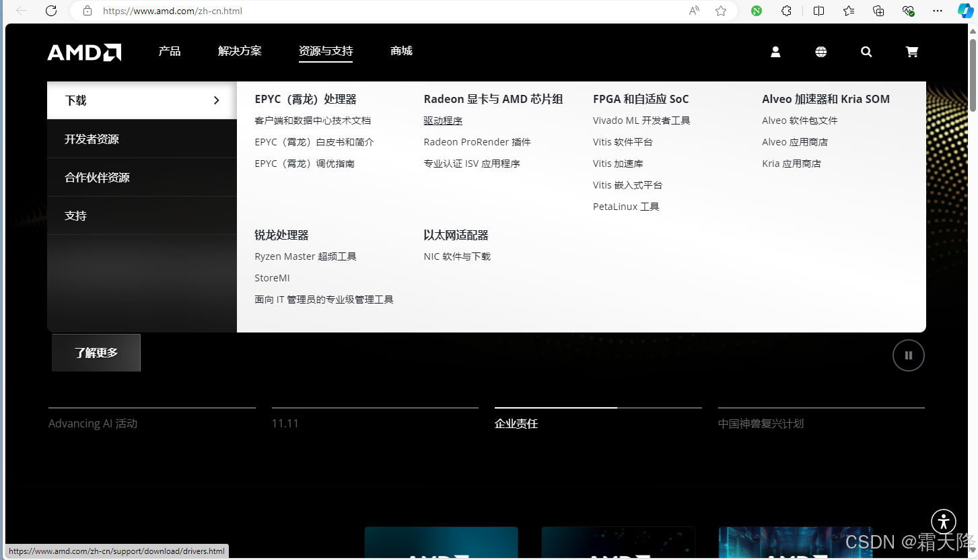Click the browser back arrow
978x560 pixels.
(22, 11)
